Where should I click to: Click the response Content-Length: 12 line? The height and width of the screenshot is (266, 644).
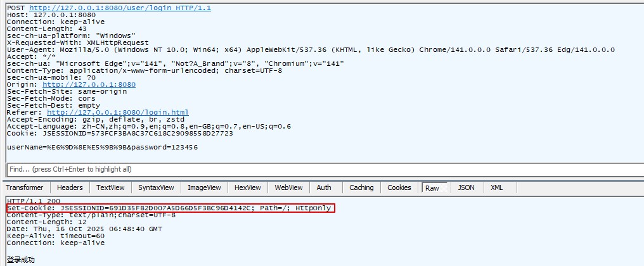pyautogui.click(x=46, y=222)
